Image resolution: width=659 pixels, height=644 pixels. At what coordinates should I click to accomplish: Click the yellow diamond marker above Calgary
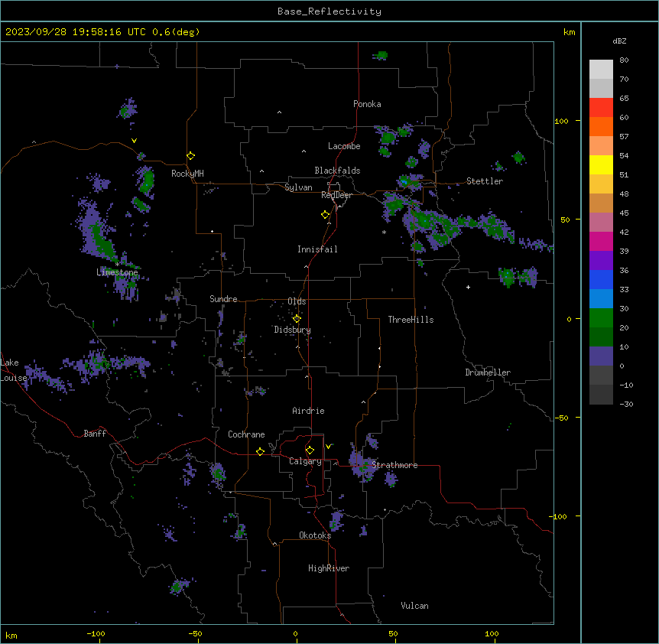[x=310, y=450]
